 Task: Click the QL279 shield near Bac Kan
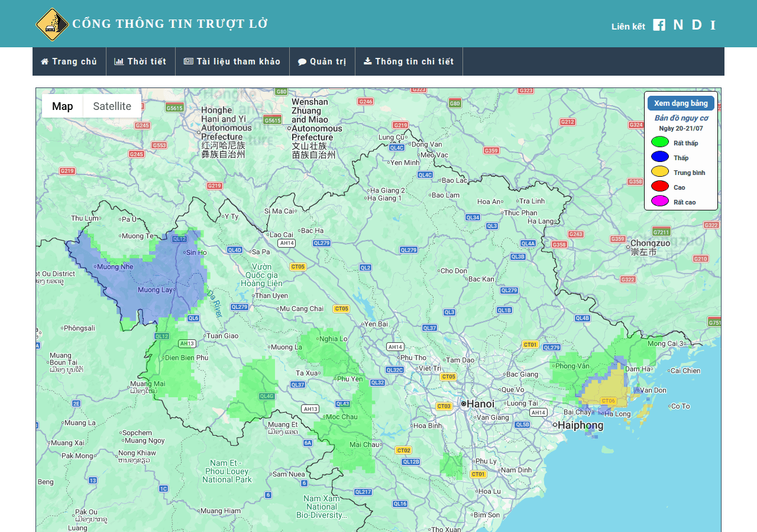[509, 290]
